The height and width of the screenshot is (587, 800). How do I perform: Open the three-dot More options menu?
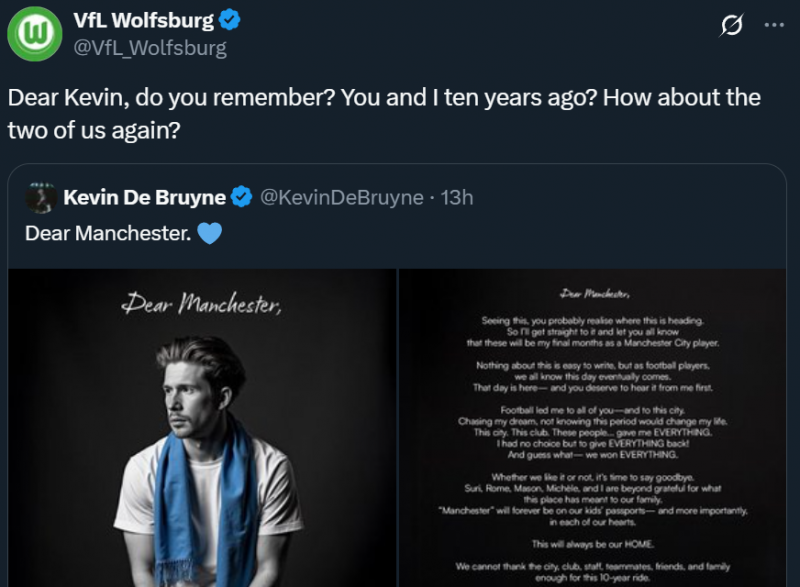click(774, 26)
